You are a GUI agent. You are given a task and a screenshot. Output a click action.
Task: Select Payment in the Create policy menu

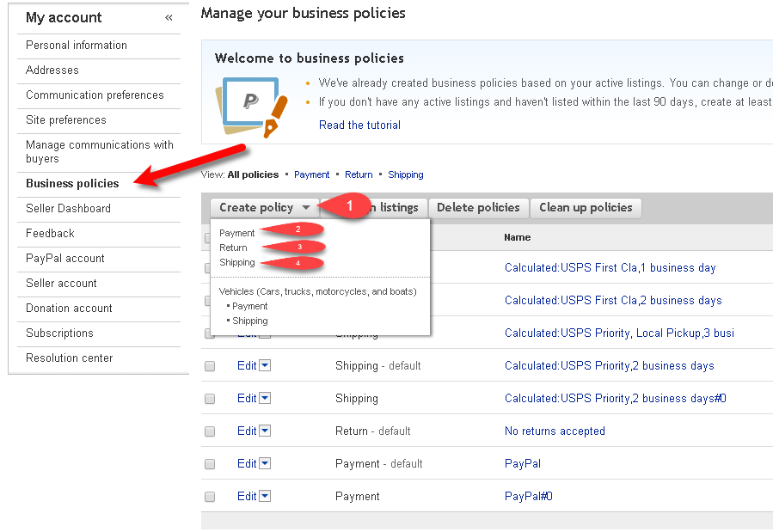click(236, 232)
